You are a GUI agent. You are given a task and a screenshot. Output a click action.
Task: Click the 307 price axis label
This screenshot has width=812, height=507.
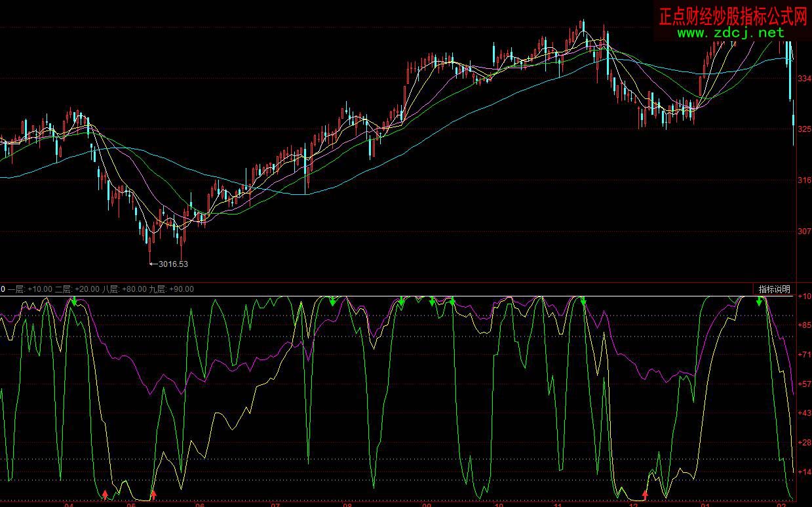[x=803, y=231]
